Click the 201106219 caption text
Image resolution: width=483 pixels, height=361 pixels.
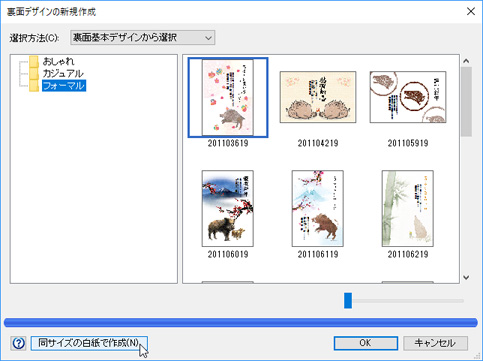[x=408, y=255]
